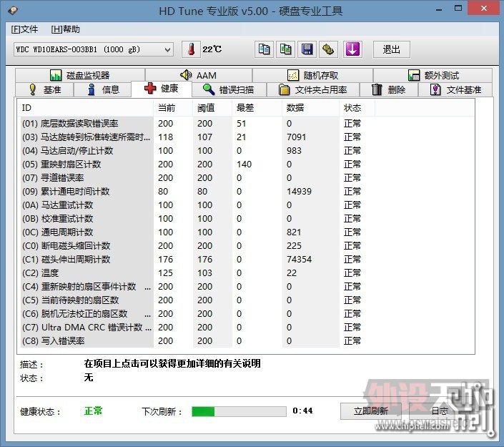Open the drive selection dropdown WDC WD10EARS

point(94,49)
